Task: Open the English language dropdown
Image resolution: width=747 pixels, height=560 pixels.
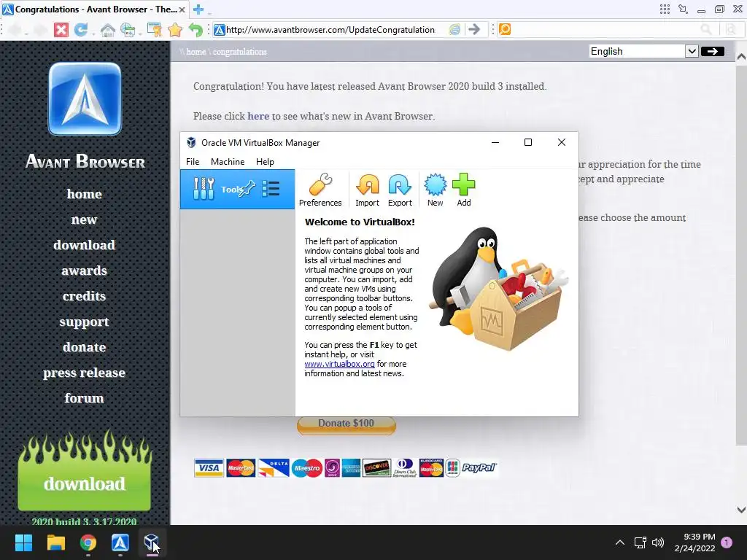Action: (643, 52)
